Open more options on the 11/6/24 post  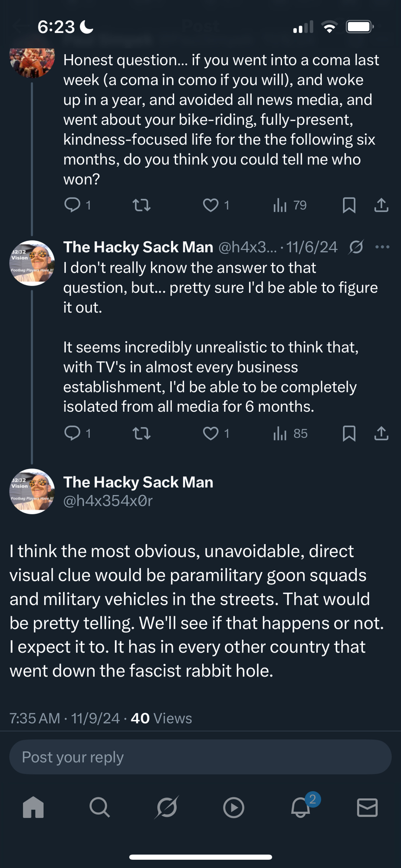point(382,247)
